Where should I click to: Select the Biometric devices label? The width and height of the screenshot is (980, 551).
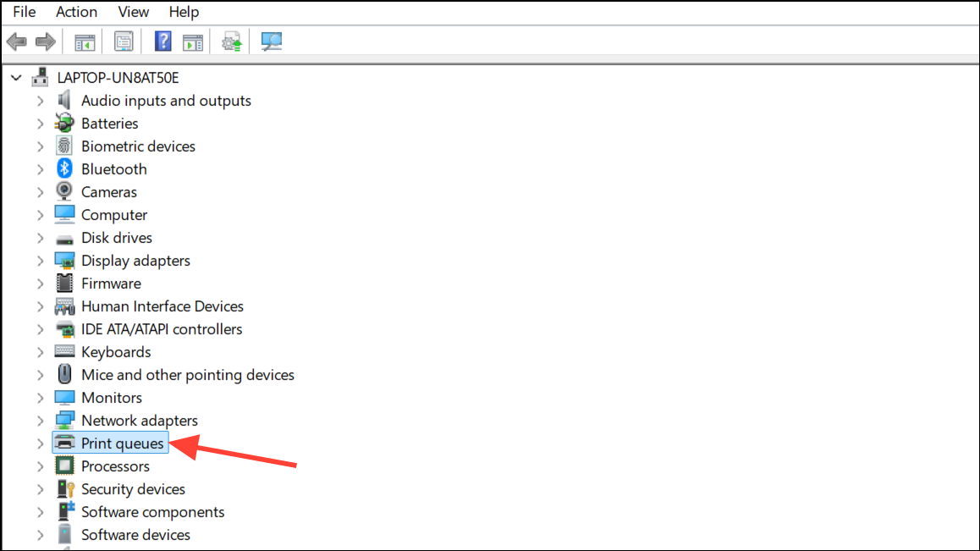tap(138, 146)
